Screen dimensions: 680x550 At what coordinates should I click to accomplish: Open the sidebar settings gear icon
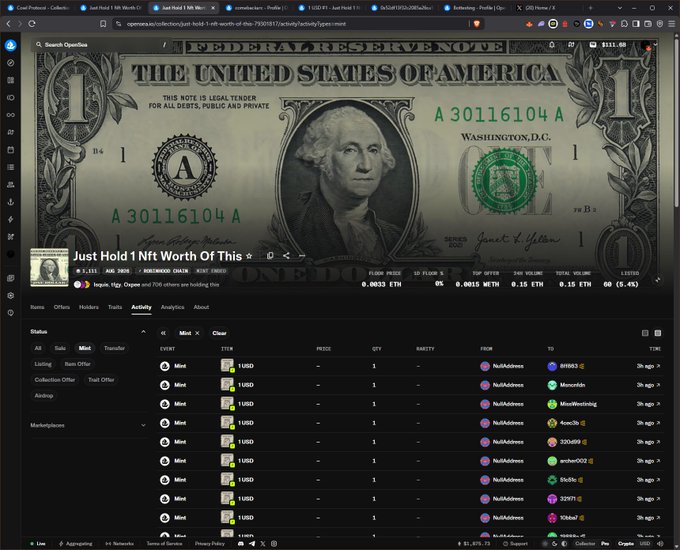pos(11,295)
